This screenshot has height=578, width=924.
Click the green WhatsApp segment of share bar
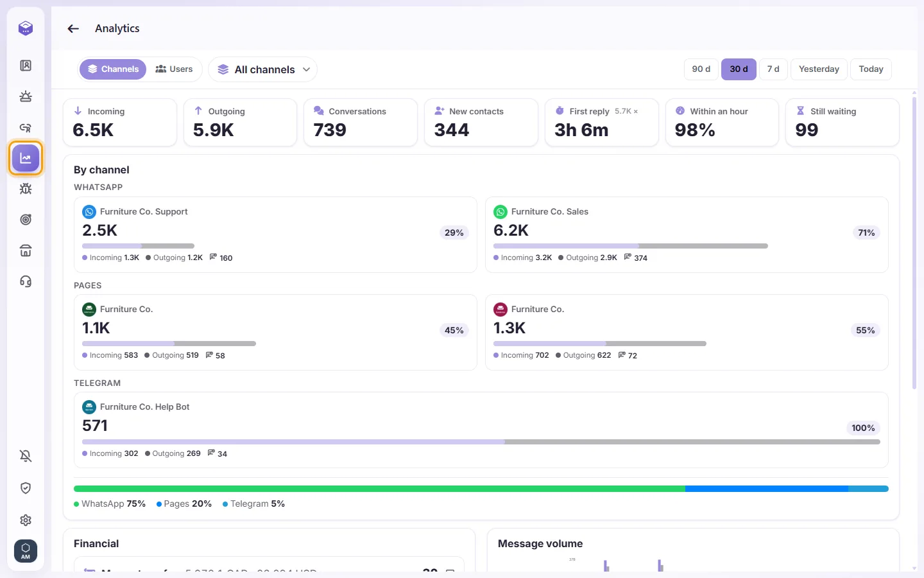click(379, 489)
